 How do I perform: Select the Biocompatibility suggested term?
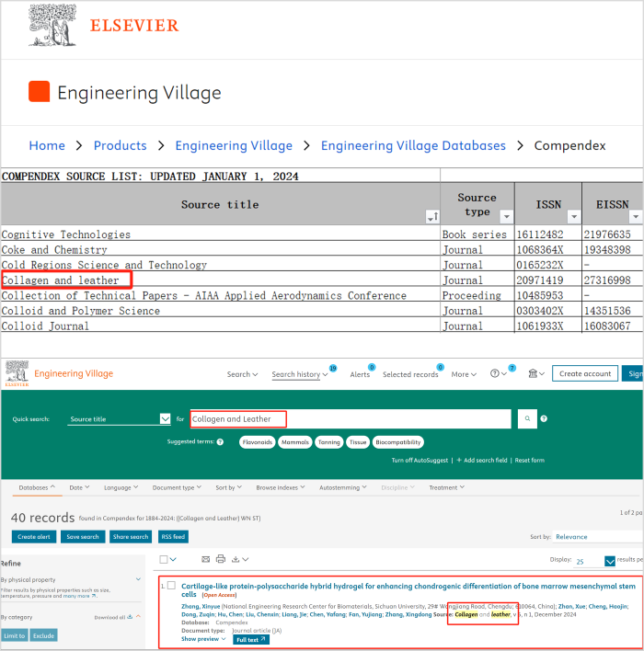tap(398, 442)
